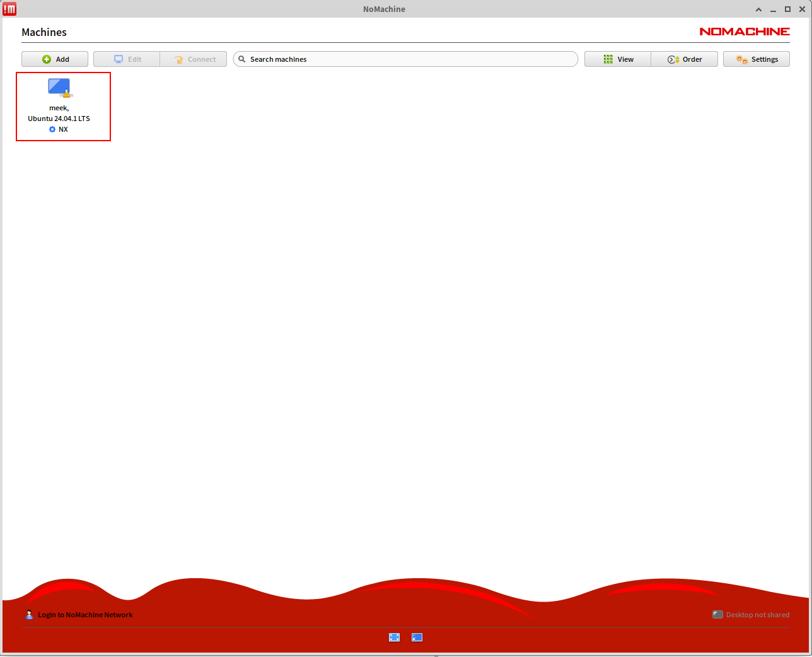Open the View options button

click(x=618, y=59)
